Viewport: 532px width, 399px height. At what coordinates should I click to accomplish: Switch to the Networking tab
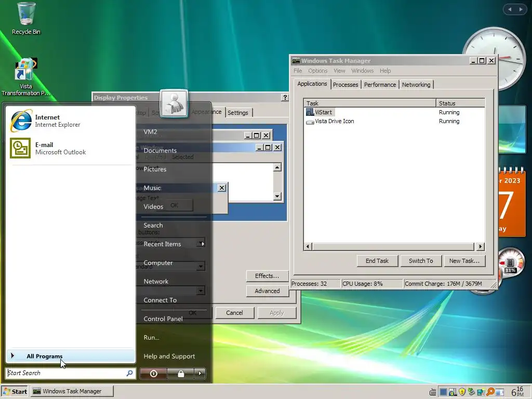[416, 85]
